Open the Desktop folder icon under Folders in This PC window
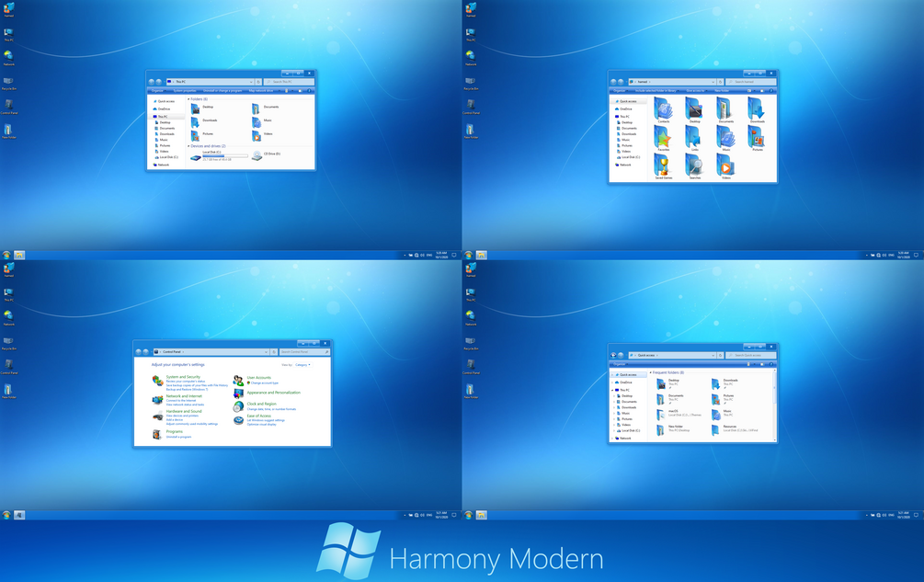 [x=195, y=109]
